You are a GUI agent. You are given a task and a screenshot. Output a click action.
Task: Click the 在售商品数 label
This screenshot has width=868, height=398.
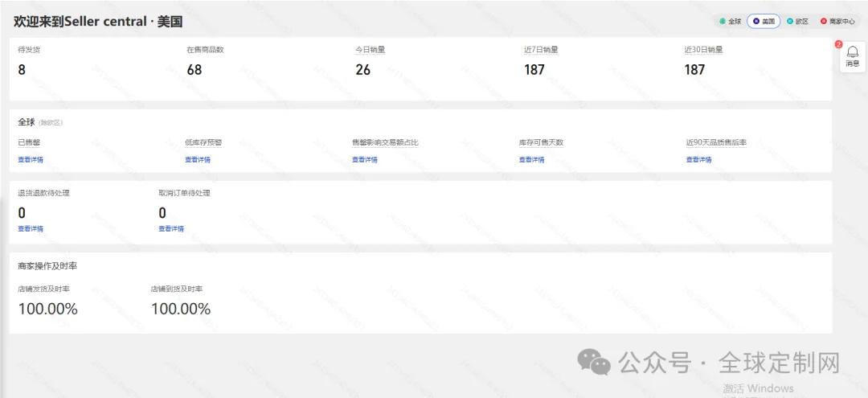point(205,50)
